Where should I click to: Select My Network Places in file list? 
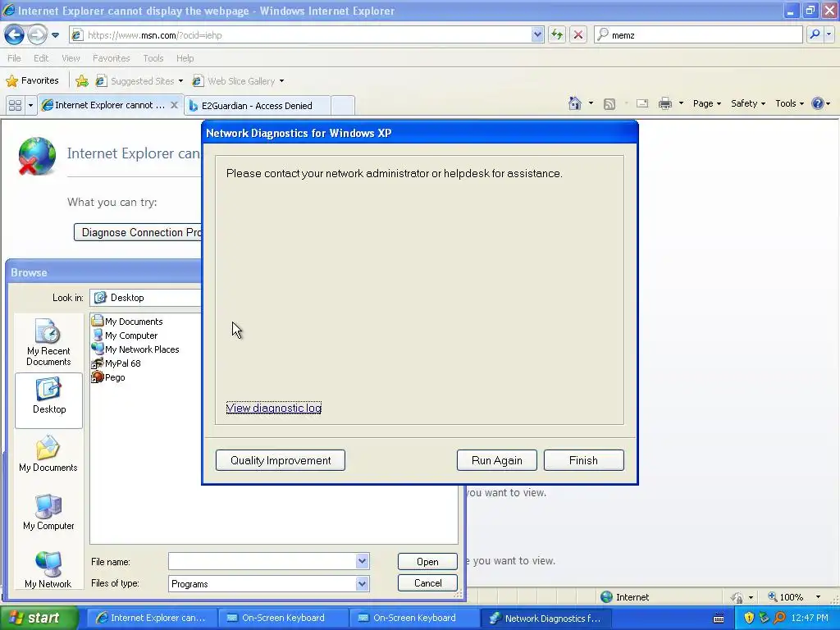click(135, 349)
